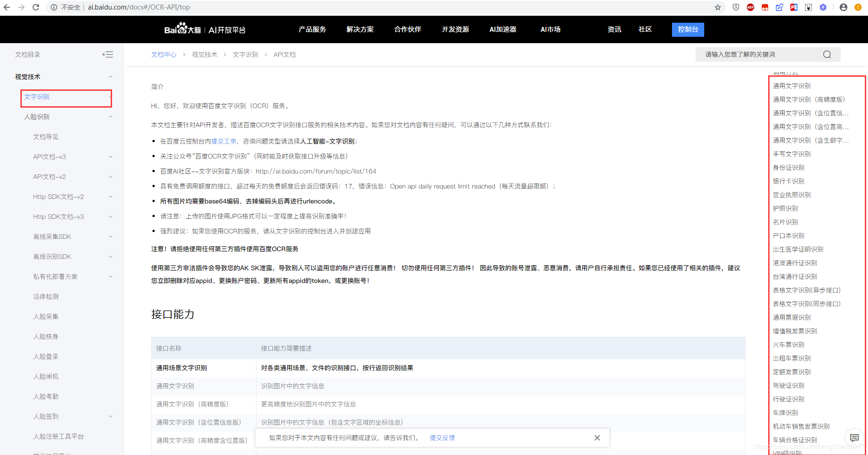Click the 提交工单 link

click(224, 141)
